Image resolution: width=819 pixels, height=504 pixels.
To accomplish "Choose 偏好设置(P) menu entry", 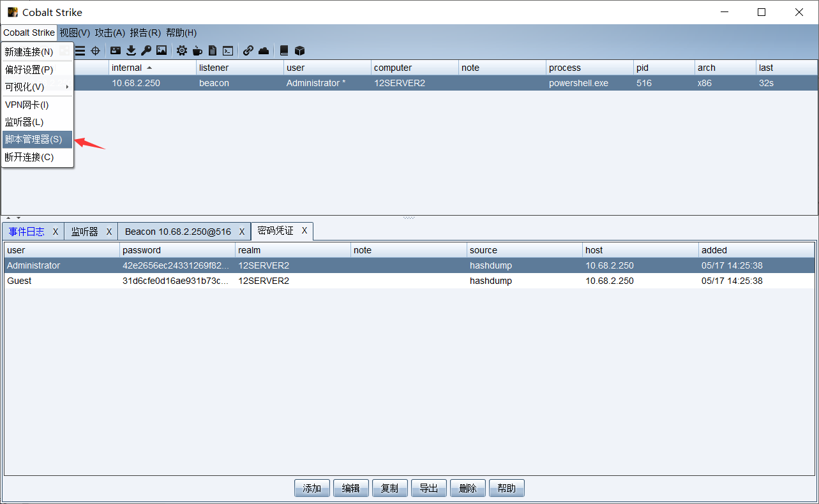I will pos(38,70).
